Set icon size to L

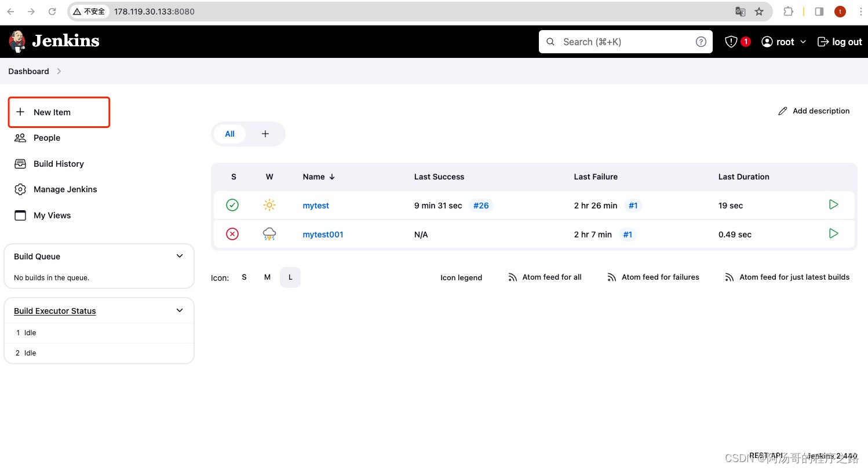290,277
